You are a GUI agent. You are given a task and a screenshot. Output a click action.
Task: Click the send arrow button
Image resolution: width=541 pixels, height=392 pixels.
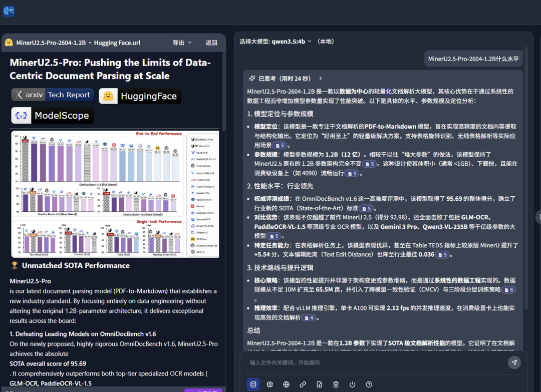514,362
